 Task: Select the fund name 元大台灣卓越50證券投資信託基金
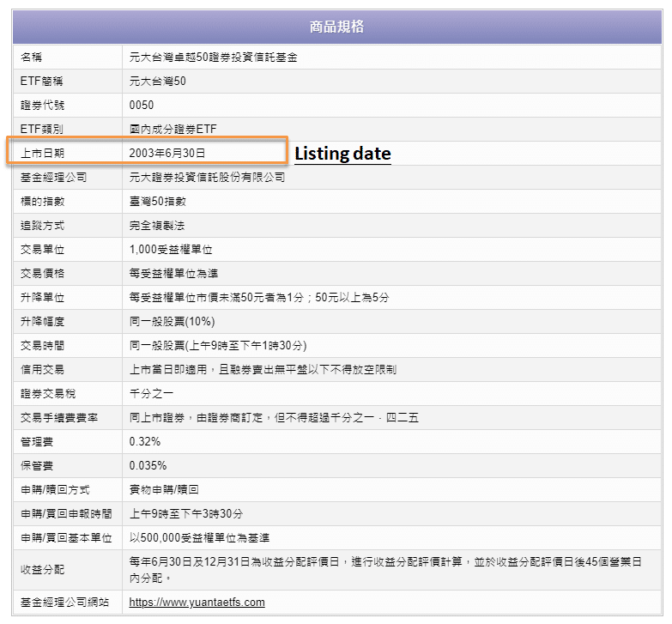214,57
